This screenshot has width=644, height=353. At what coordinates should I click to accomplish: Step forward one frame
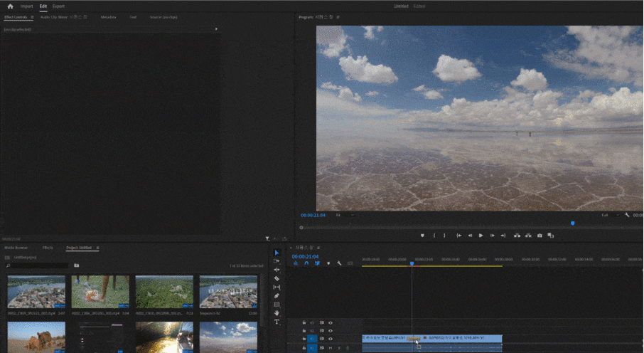pos(492,236)
